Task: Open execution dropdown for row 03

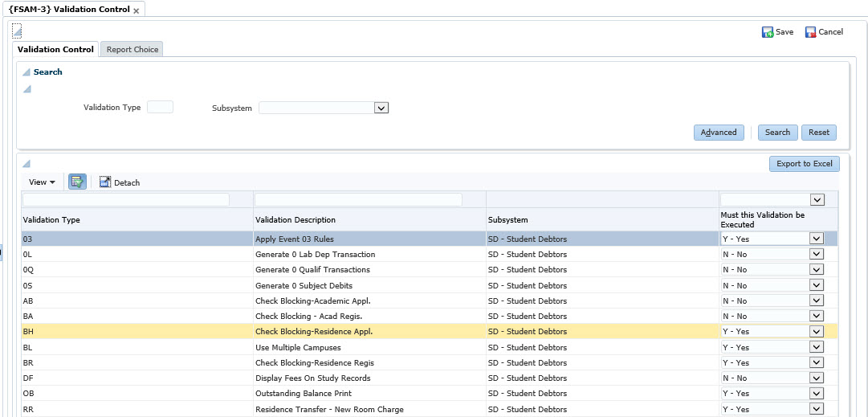Action: (x=817, y=239)
